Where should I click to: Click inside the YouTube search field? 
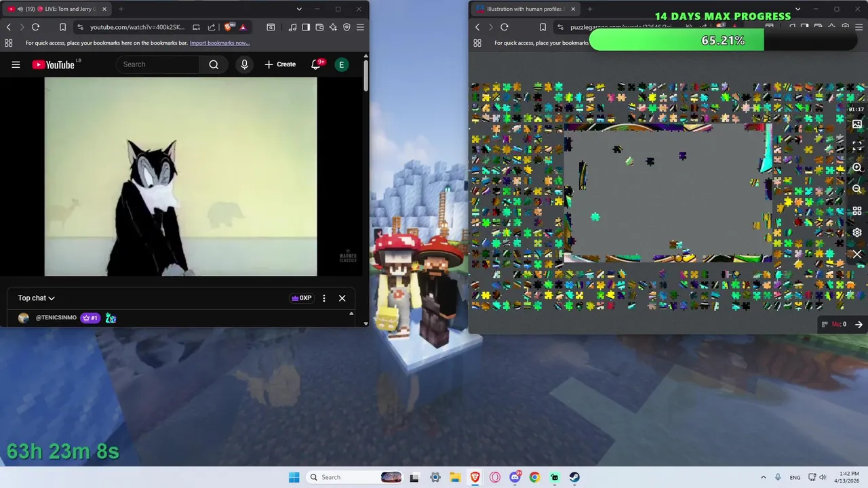click(158, 64)
